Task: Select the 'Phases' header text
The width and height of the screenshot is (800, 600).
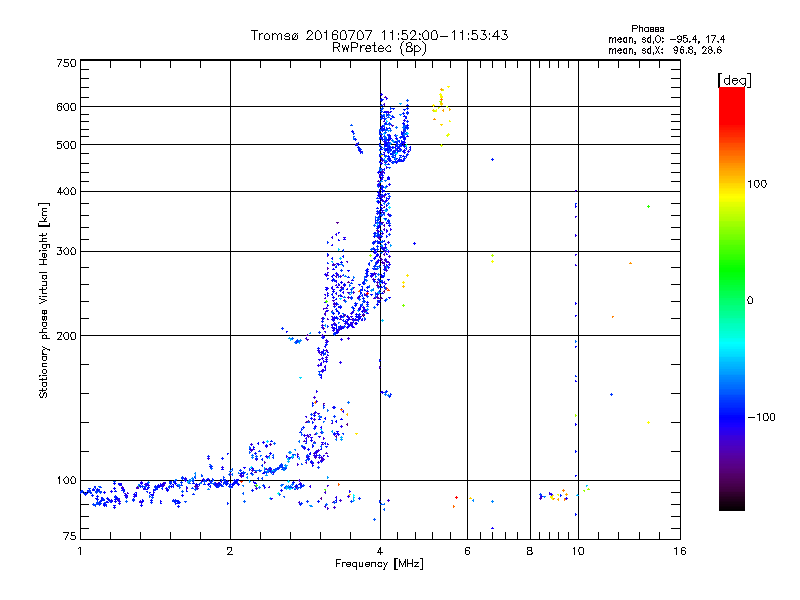Action: pyautogui.click(x=647, y=29)
